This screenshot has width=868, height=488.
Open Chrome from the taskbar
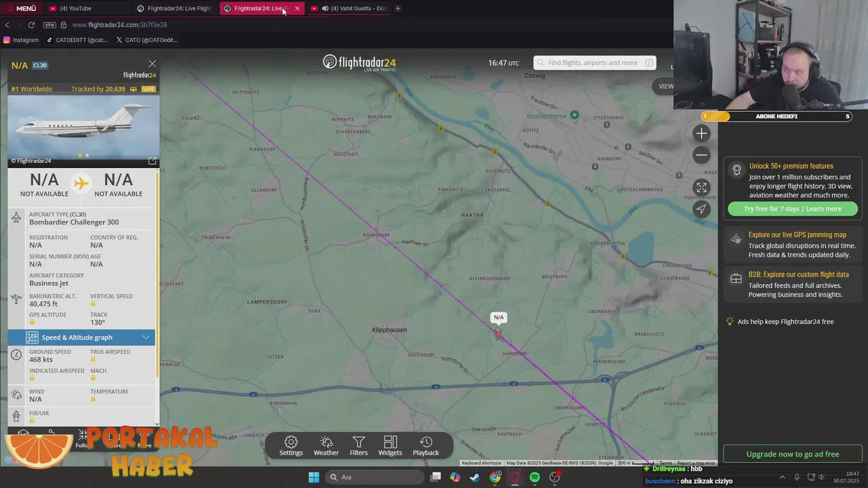tap(495, 477)
